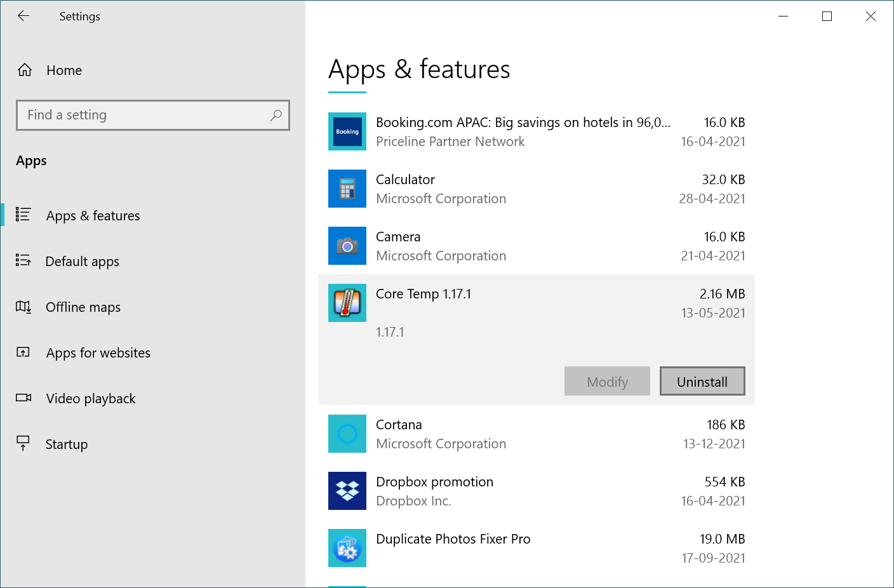Select Booking.com APAC app name

[523, 123]
